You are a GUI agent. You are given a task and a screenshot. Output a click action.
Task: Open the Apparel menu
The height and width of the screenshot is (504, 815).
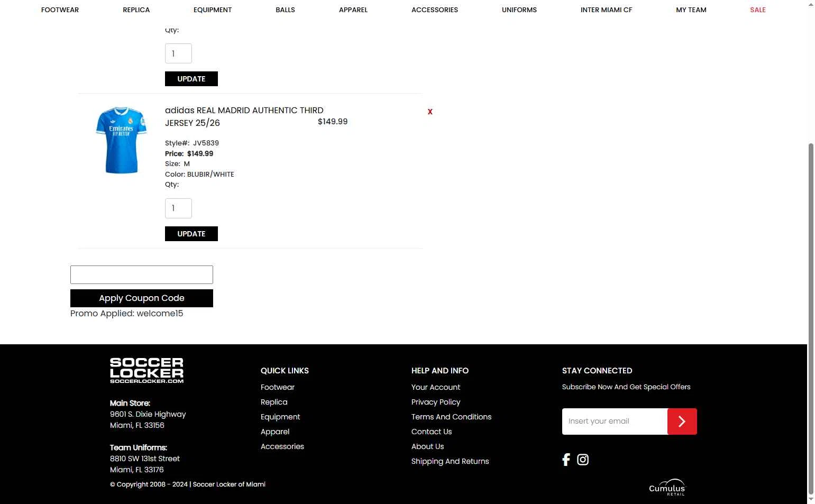[353, 10]
